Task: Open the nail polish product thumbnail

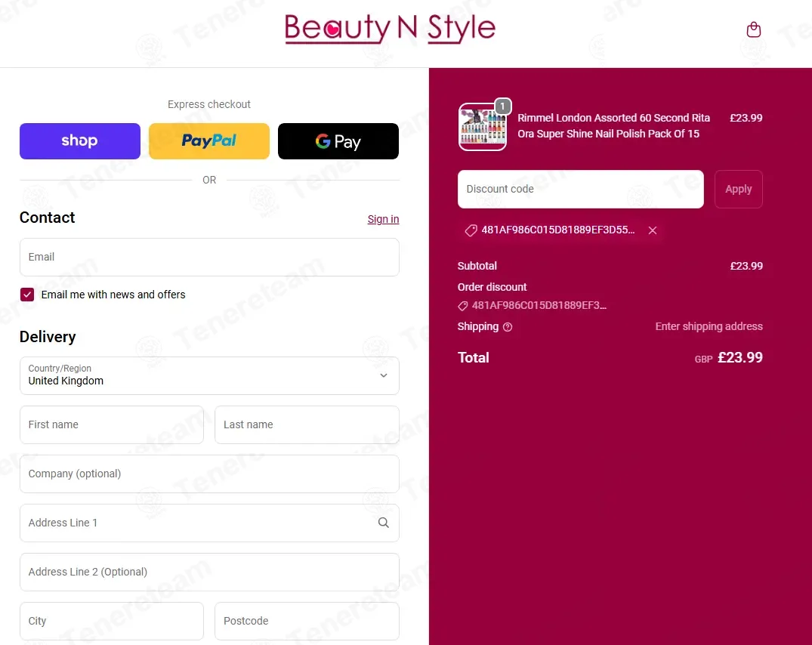Action: (x=482, y=127)
